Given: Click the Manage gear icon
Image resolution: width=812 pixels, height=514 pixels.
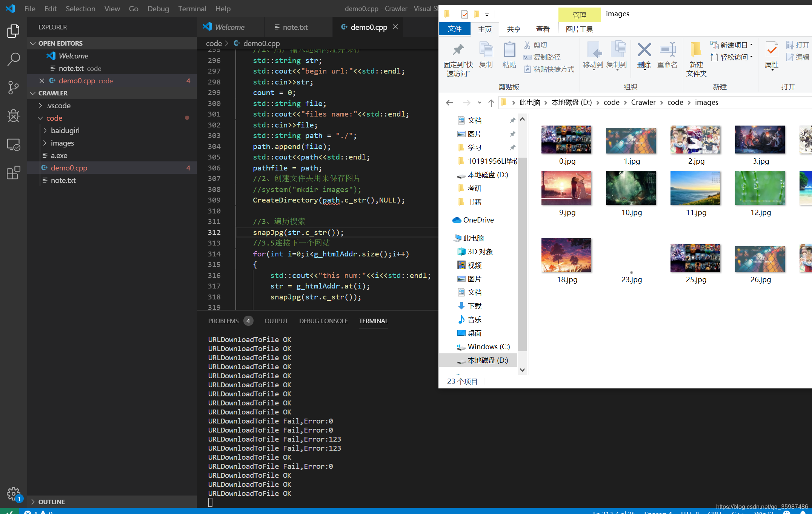Looking at the screenshot, I should click(x=14, y=493).
